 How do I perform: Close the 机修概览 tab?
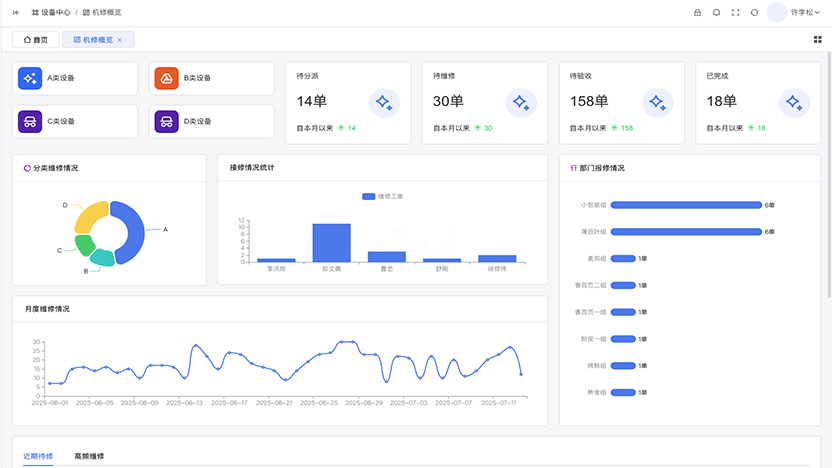[119, 40]
